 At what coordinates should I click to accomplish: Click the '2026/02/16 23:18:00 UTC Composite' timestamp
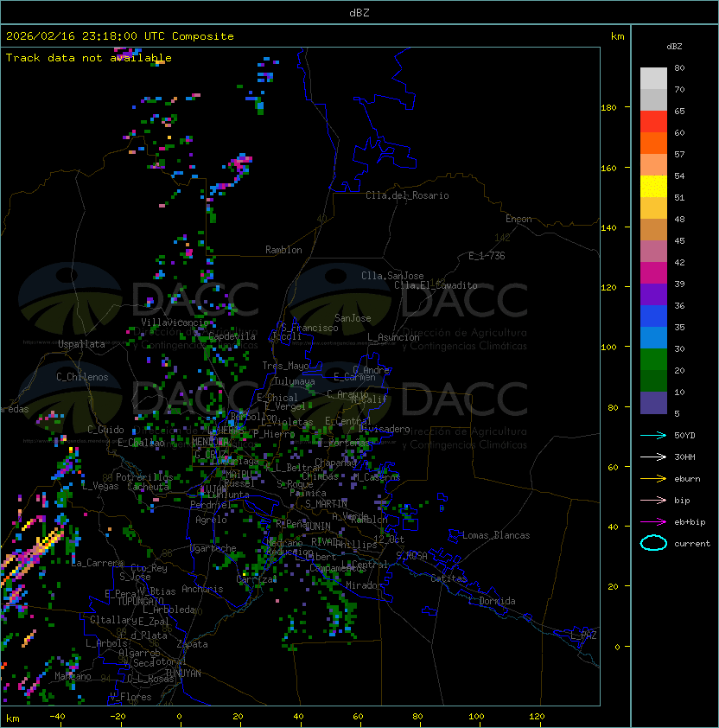(120, 36)
